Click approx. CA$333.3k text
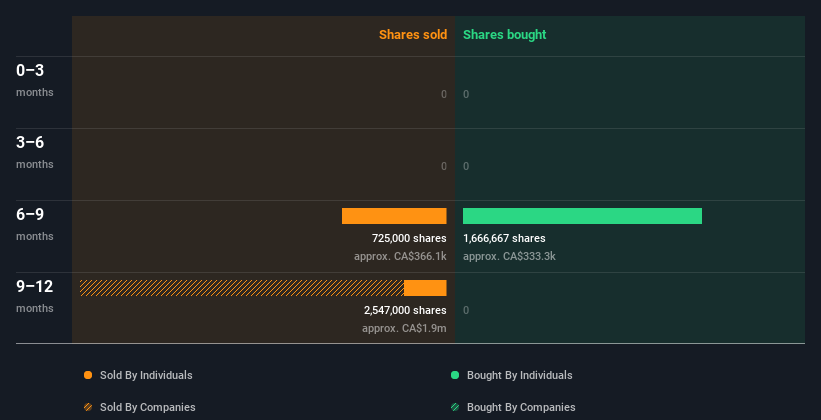This screenshot has width=821, height=420. coord(509,257)
